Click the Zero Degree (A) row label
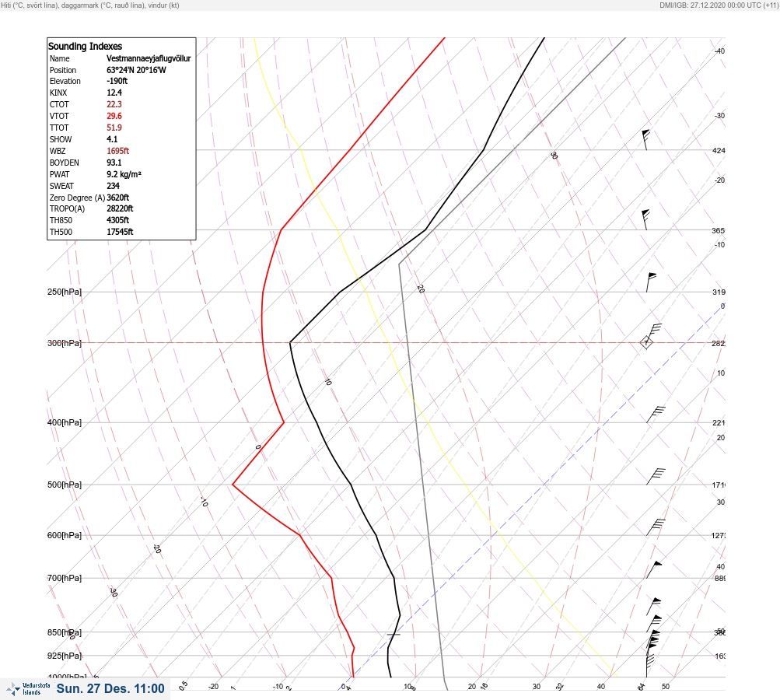780x700 pixels. click(77, 198)
